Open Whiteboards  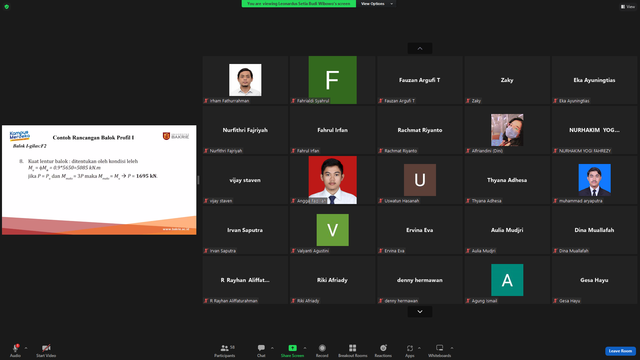440,350
